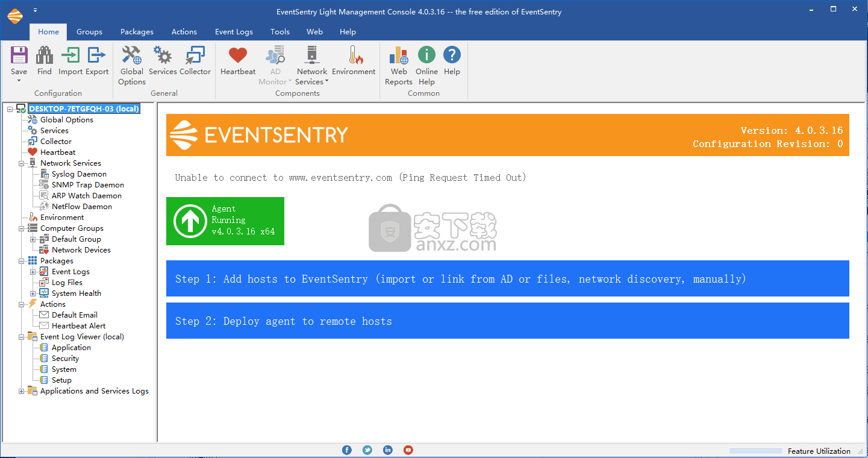The height and width of the screenshot is (458, 868).
Task: Switch to the Packages ribbon tab
Action: point(137,32)
